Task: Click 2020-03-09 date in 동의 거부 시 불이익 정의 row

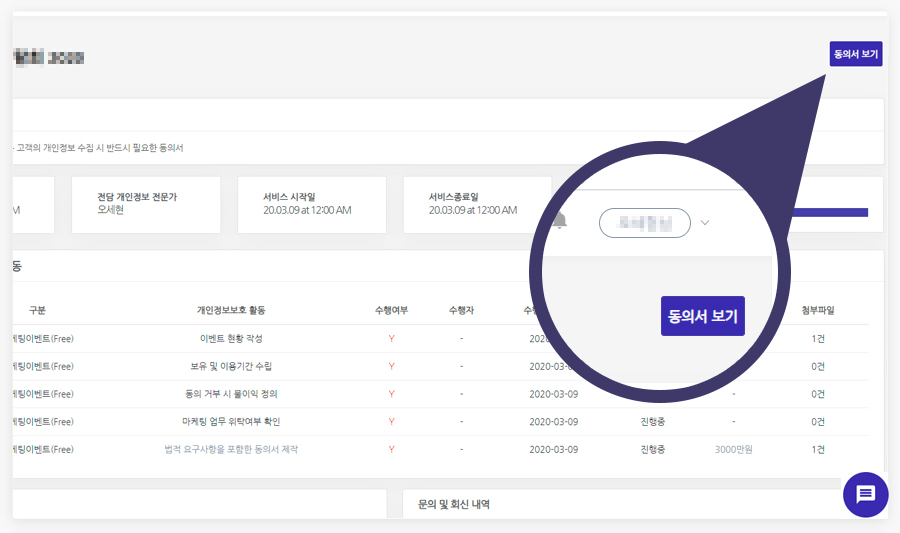Action: [554, 394]
